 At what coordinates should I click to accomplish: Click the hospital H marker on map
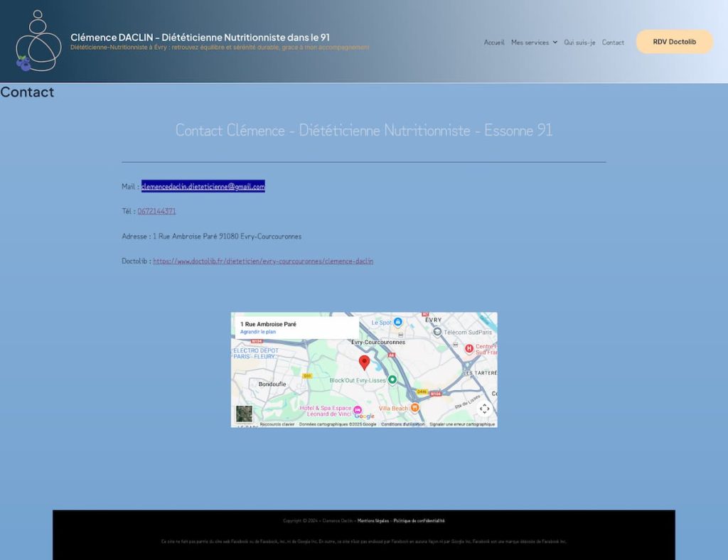469,348
